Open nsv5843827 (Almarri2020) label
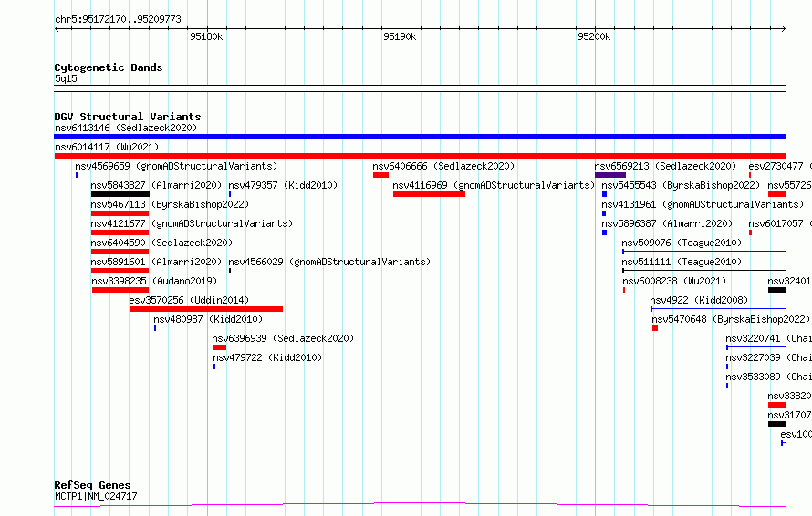812x516 pixels. click(x=156, y=185)
